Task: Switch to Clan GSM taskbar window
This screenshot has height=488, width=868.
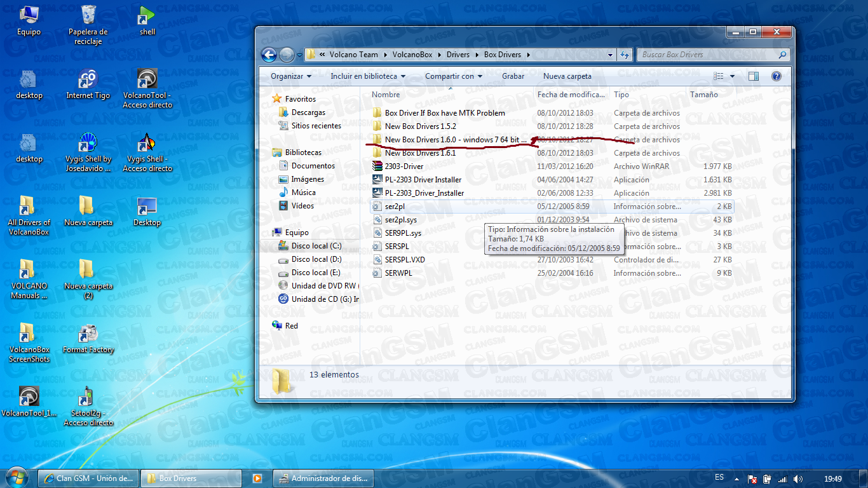Action: coord(88,478)
